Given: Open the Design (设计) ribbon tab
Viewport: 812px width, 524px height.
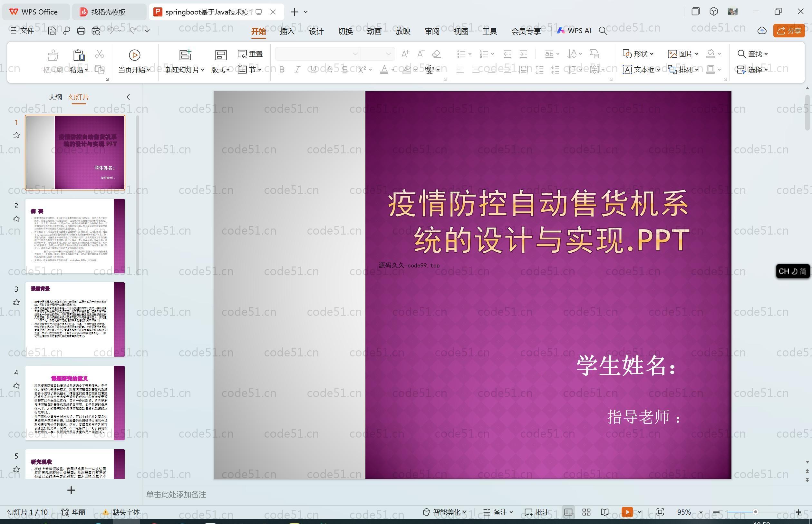Looking at the screenshot, I should click(x=316, y=31).
